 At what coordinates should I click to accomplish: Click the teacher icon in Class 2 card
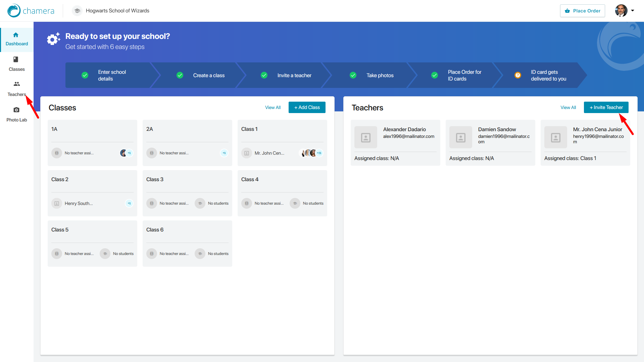coord(57,203)
